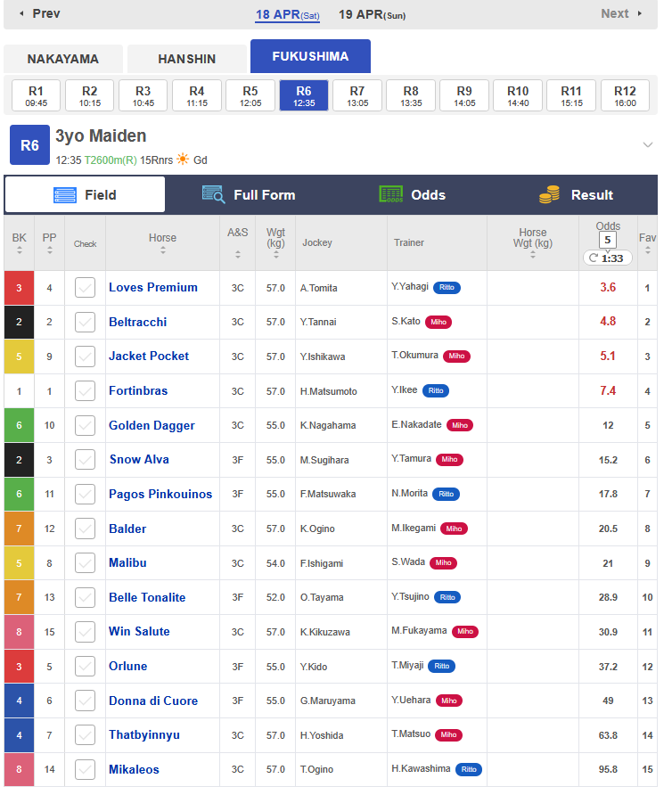The image size is (672, 795).
Task: Click the odds refresh icon at 1:33
Action: 594,258
